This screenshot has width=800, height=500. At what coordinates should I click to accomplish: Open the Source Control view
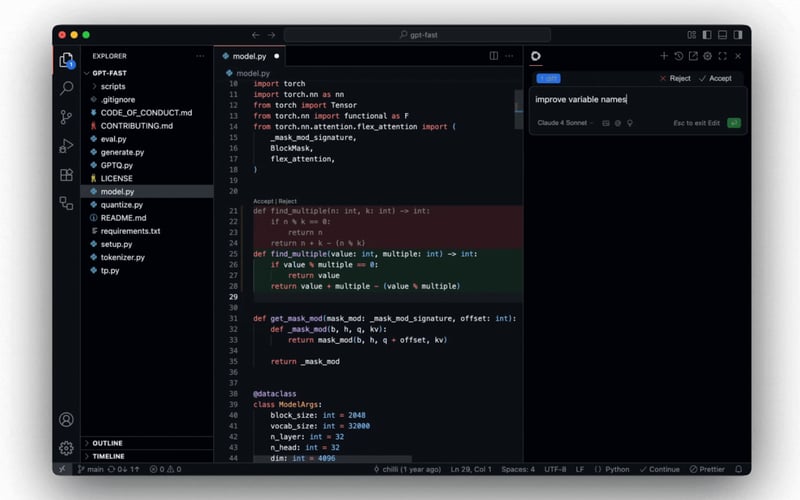point(66,117)
